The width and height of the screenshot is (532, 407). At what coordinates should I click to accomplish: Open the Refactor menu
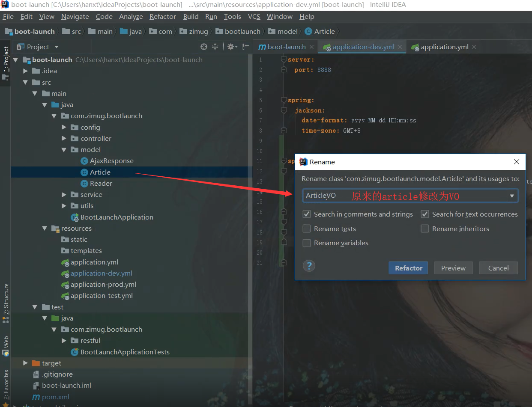pos(163,16)
